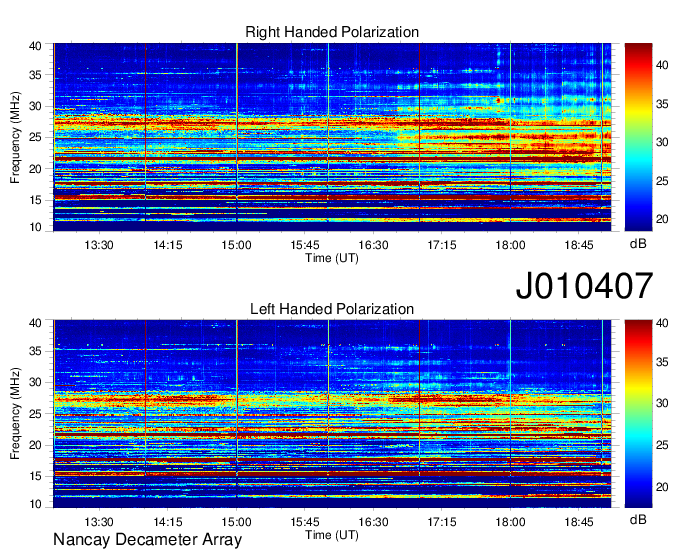Click the 17:15 time tick under Left Handed plot
This screenshot has height=552, width=680.
point(442,522)
